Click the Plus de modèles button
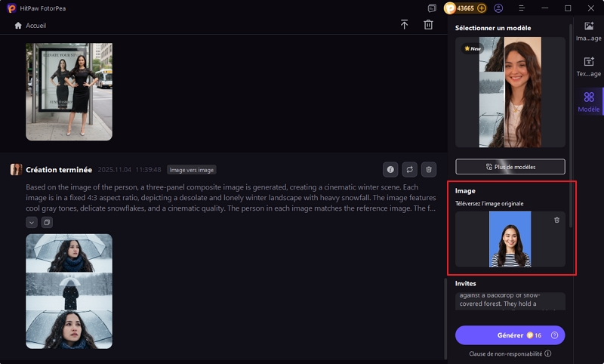Image resolution: width=604 pixels, height=364 pixels. (x=510, y=166)
